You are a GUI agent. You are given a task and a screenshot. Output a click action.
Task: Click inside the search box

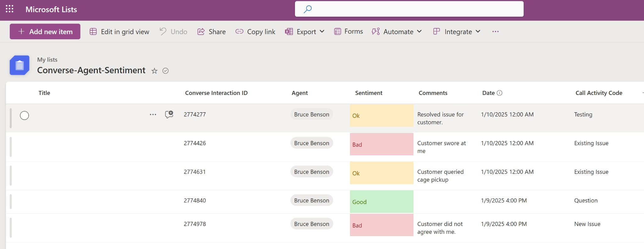coord(415,9)
